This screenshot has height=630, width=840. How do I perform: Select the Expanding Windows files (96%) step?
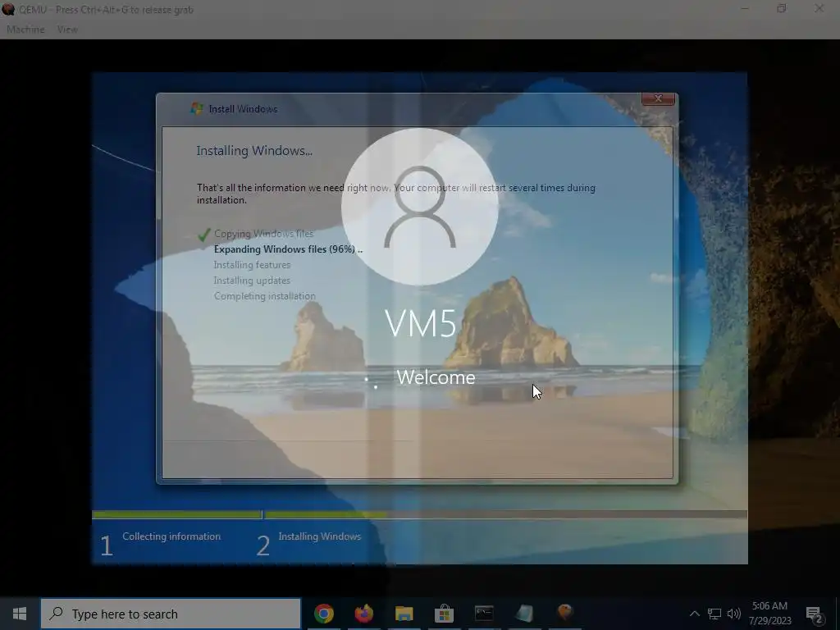288,249
